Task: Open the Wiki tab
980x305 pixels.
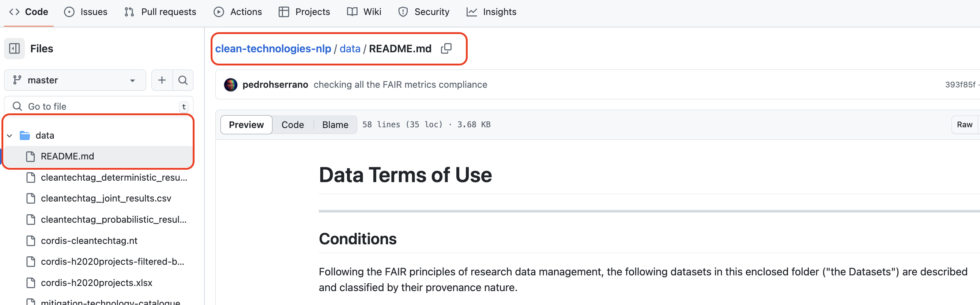Action: point(364,12)
